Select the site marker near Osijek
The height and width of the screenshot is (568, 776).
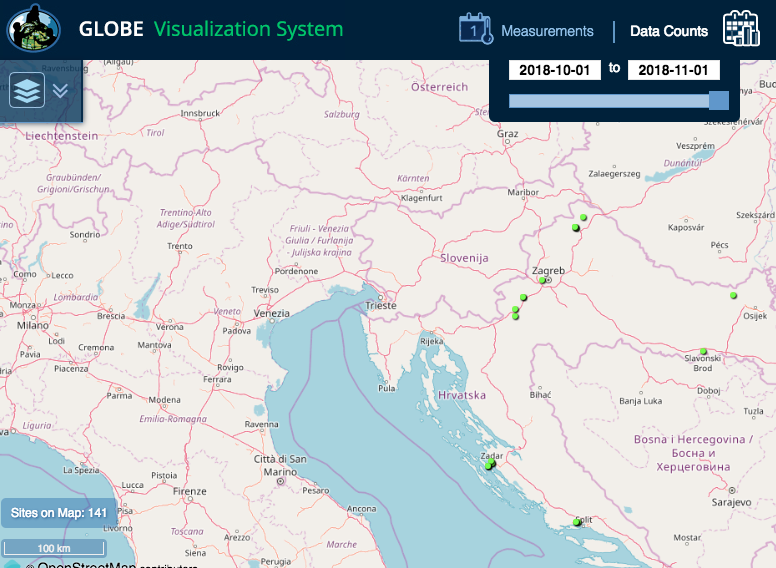pos(733,296)
